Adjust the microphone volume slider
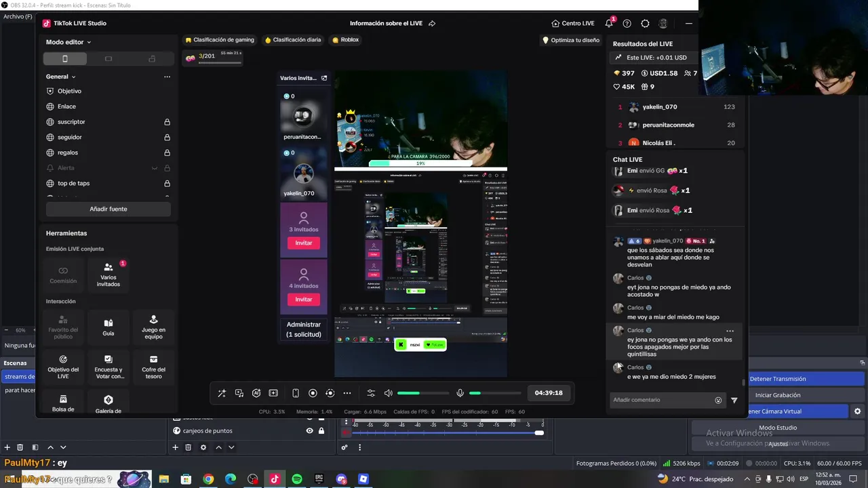Image resolution: width=868 pixels, height=488 pixels. pyautogui.click(x=495, y=393)
